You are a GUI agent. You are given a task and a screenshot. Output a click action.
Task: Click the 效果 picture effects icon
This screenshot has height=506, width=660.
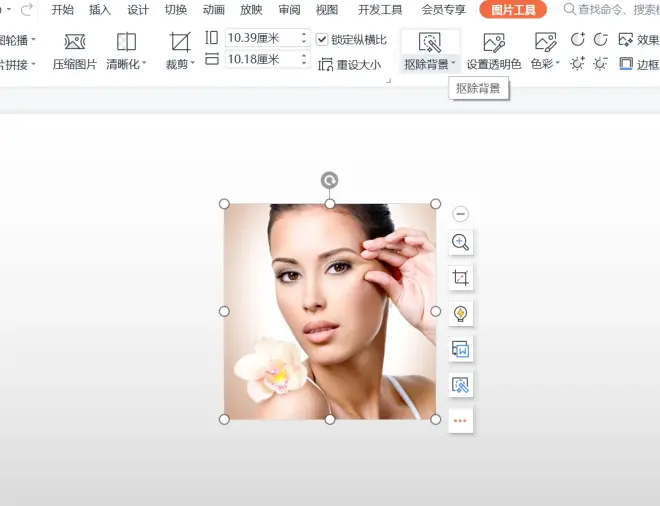(625, 40)
